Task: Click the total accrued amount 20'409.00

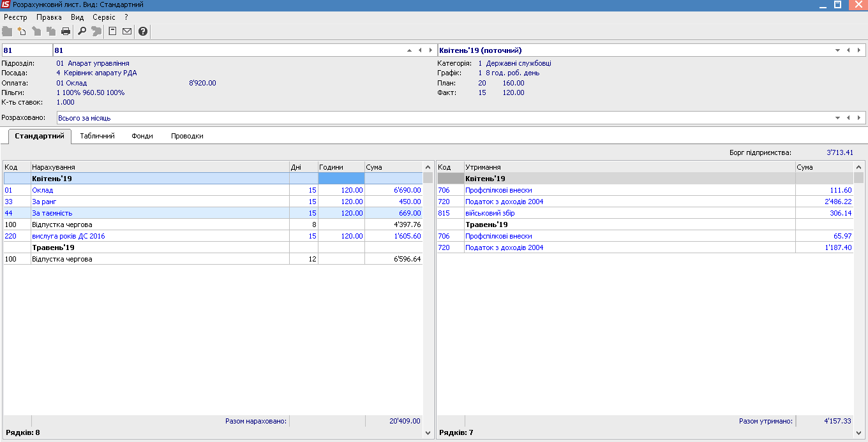Action: [x=405, y=421]
